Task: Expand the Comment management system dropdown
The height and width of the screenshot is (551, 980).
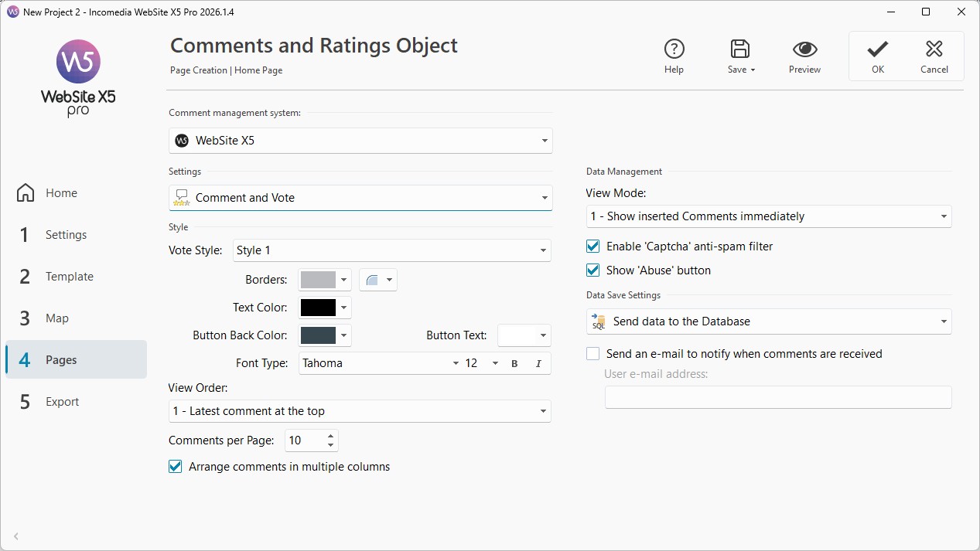Action: [x=360, y=141]
